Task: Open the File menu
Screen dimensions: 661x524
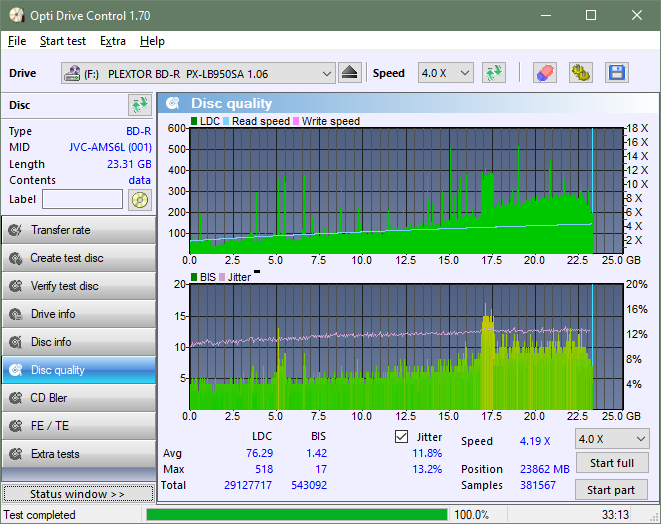Action: tap(17, 41)
